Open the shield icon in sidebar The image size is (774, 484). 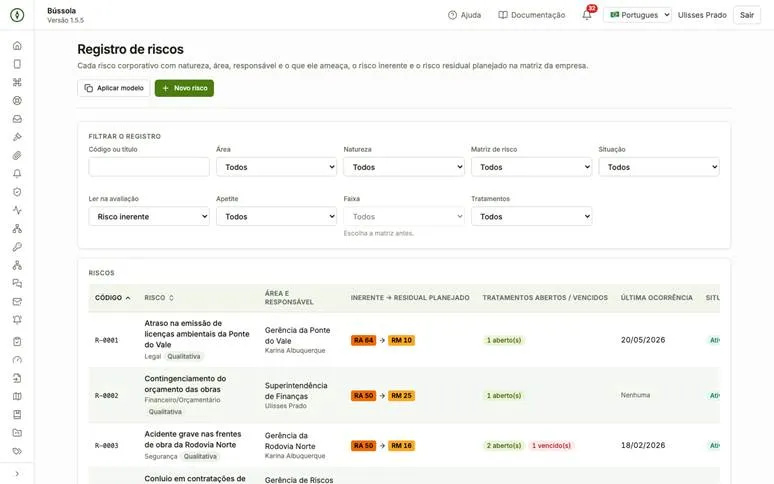click(x=17, y=192)
